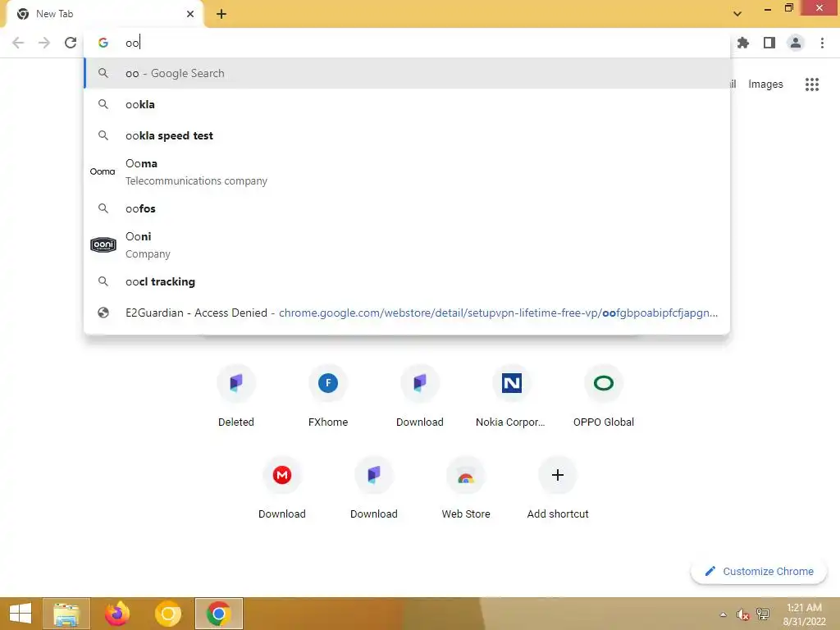This screenshot has height=630, width=840.
Task: Reload the page with the refresh icon
Action: [71, 43]
